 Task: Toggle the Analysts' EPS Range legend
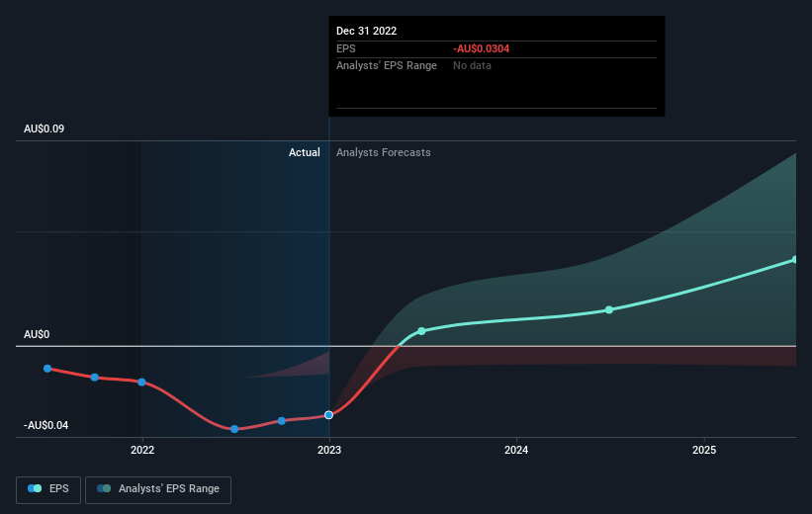coord(158,489)
